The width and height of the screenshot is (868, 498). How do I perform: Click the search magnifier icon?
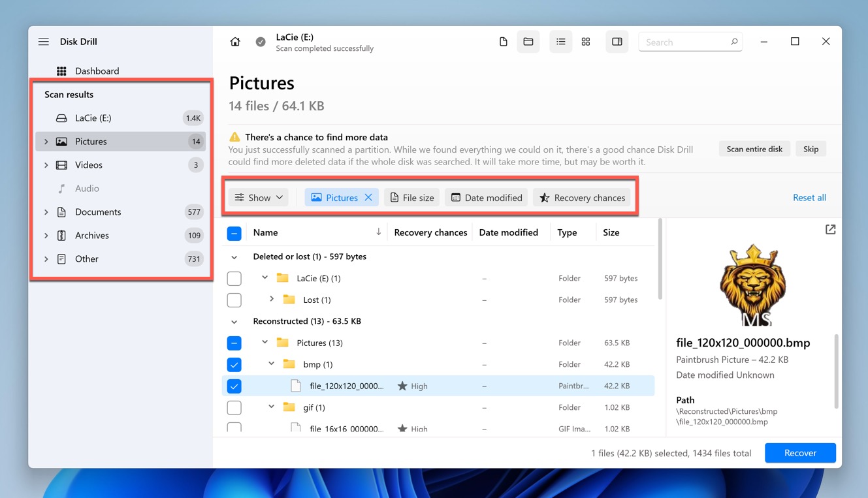[x=733, y=42]
